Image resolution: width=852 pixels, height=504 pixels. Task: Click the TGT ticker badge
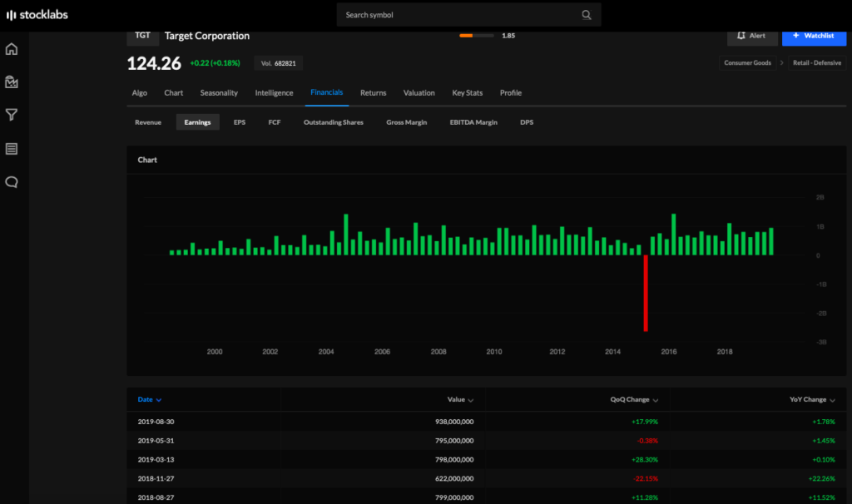[143, 36]
